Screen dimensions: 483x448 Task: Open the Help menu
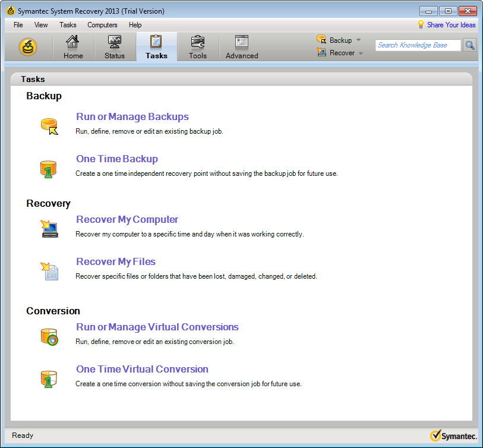point(135,25)
